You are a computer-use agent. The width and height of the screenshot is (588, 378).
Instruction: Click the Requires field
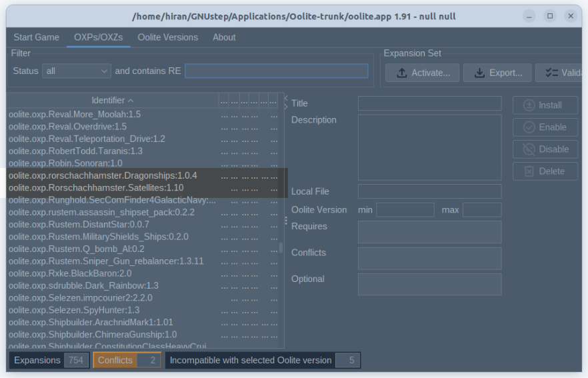(x=430, y=232)
